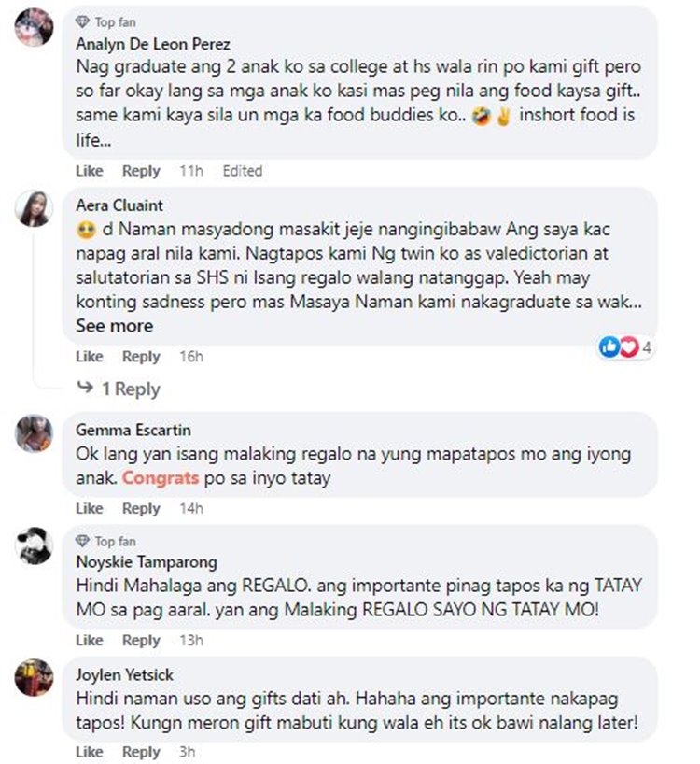Reply to Gemma Escartin's comment
The height and width of the screenshot is (764, 700).
click(141, 509)
